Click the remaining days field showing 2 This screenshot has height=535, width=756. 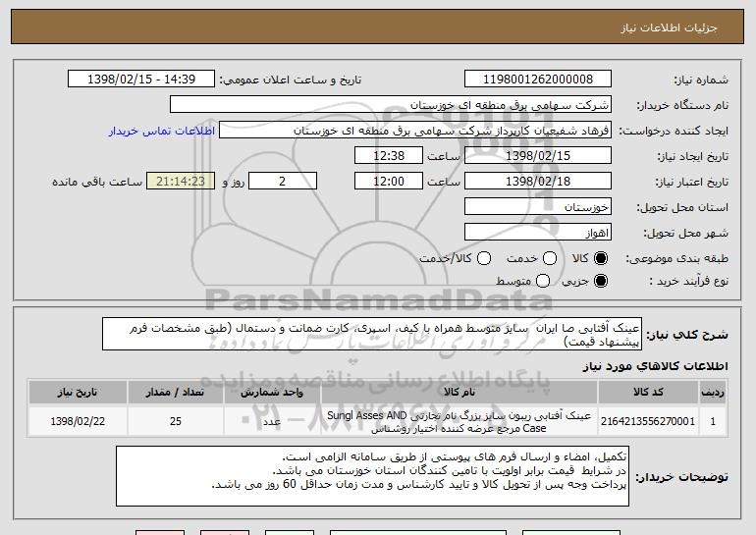coord(283,182)
